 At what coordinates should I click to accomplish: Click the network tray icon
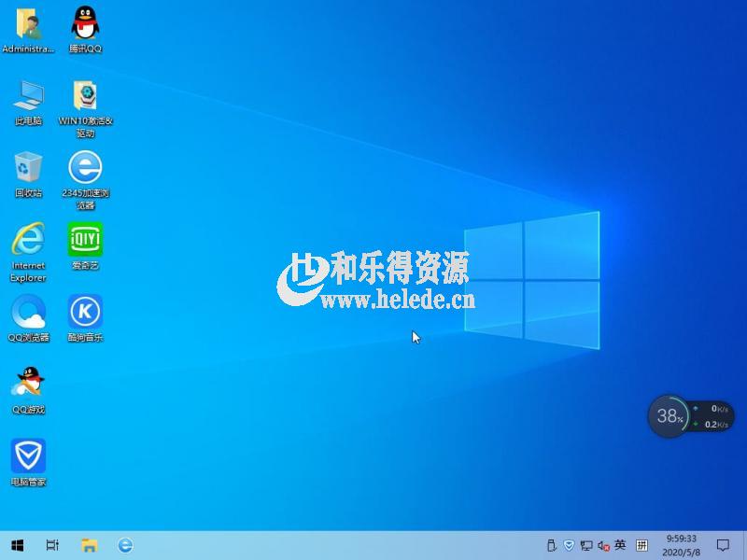tap(586, 546)
